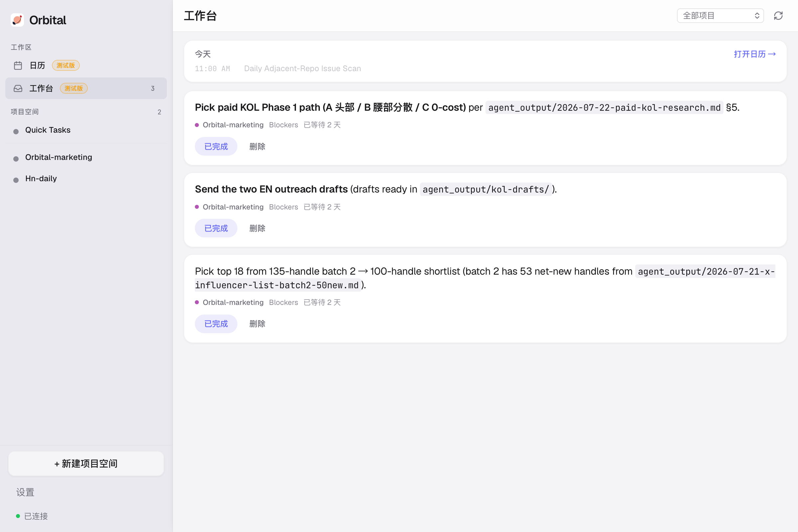Click the 工作台 count badge 3
The width and height of the screenshot is (798, 532).
point(153,88)
